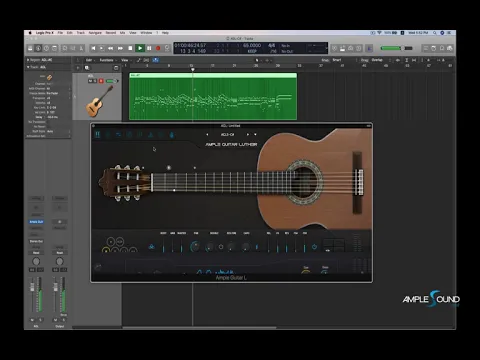Start recording with the red Record button

click(x=158, y=48)
